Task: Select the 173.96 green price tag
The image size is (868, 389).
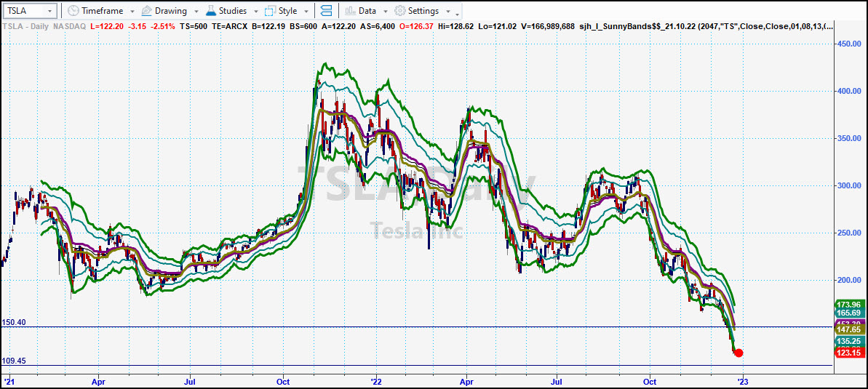Action: [851, 305]
